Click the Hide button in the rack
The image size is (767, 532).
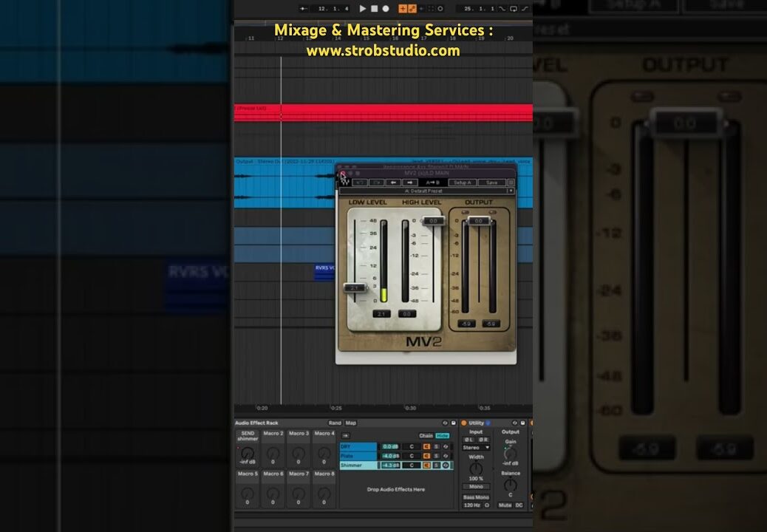442,436
